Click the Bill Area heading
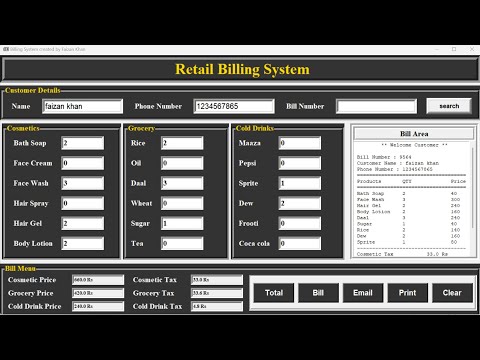Viewport: 480px width, 360px height. pos(414,134)
